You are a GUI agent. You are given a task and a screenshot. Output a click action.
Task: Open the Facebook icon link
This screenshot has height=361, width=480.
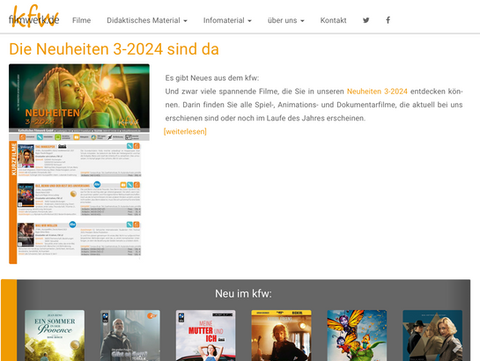tap(388, 20)
